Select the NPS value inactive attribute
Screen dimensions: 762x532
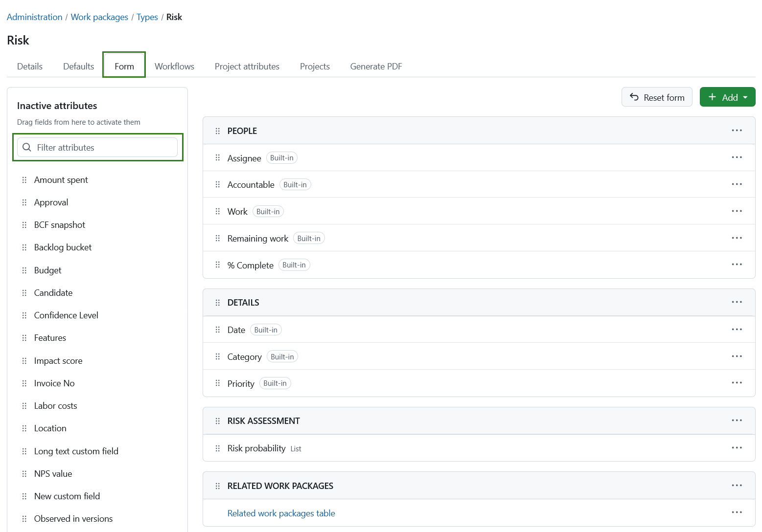(53, 474)
